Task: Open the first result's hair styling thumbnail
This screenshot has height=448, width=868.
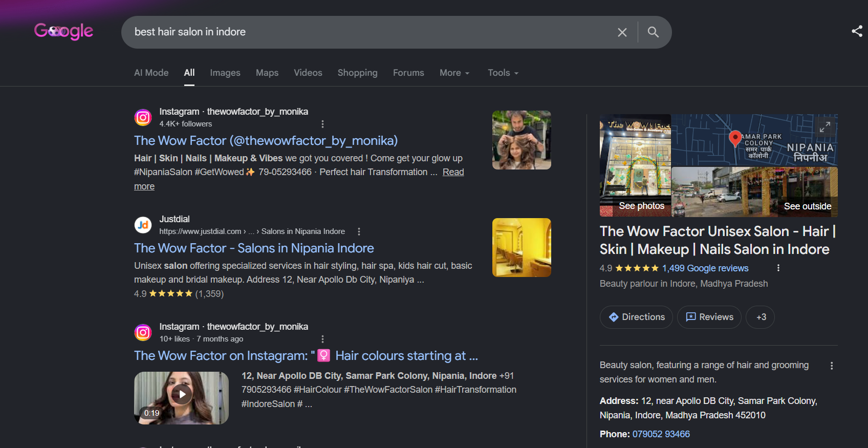Action: [522, 140]
